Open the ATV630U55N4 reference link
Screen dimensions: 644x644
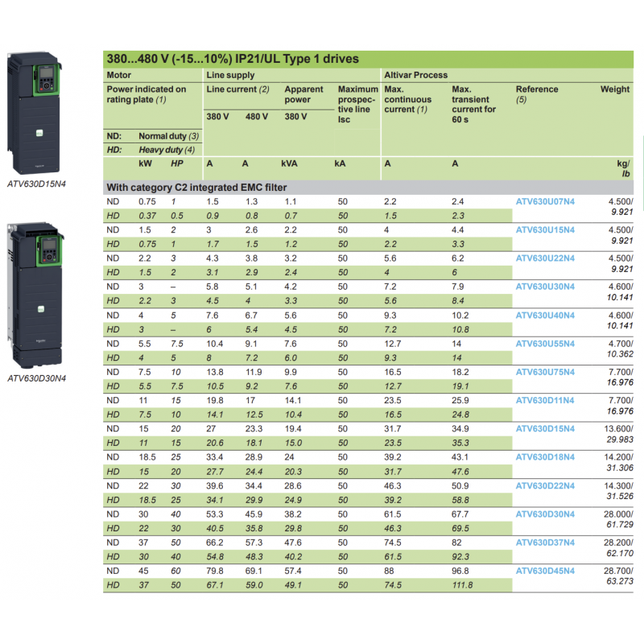(545, 344)
